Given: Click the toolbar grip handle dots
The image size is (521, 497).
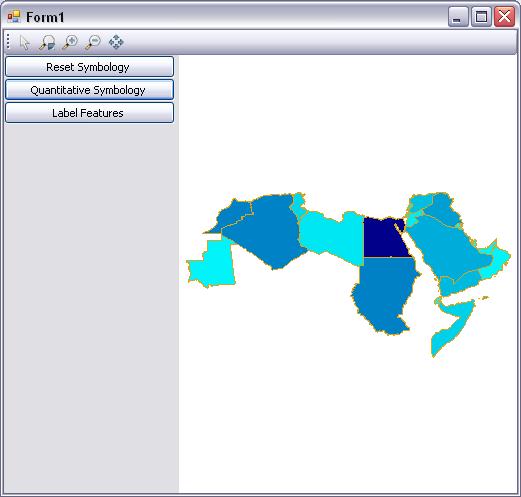Looking at the screenshot, I should click(8, 42).
